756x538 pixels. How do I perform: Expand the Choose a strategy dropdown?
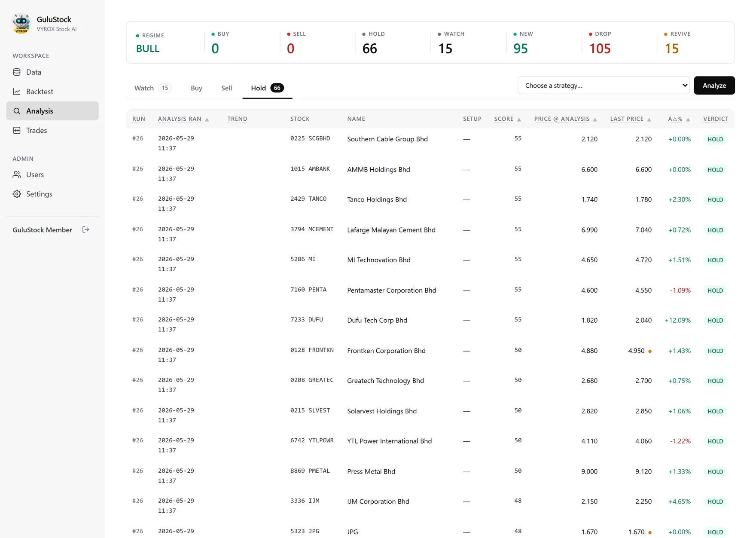pos(604,86)
